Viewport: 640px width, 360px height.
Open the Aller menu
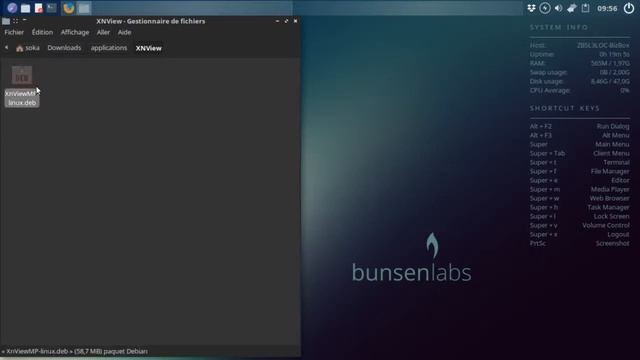(103, 32)
